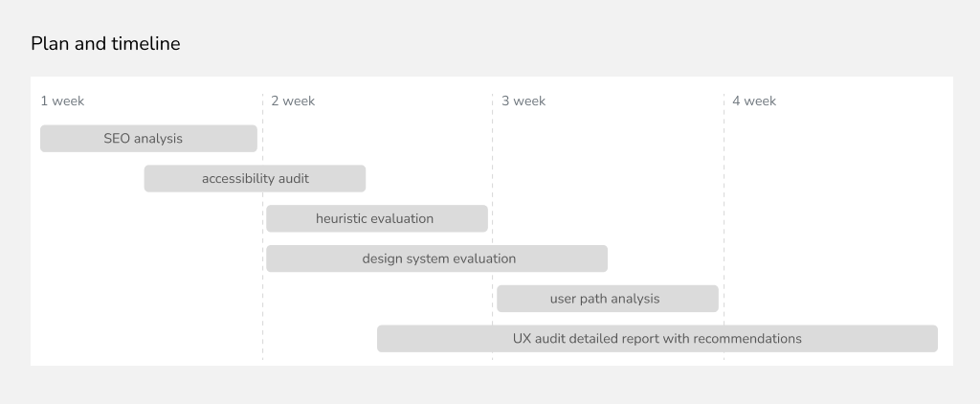Click the "accessibility audit" text label

coord(256,179)
